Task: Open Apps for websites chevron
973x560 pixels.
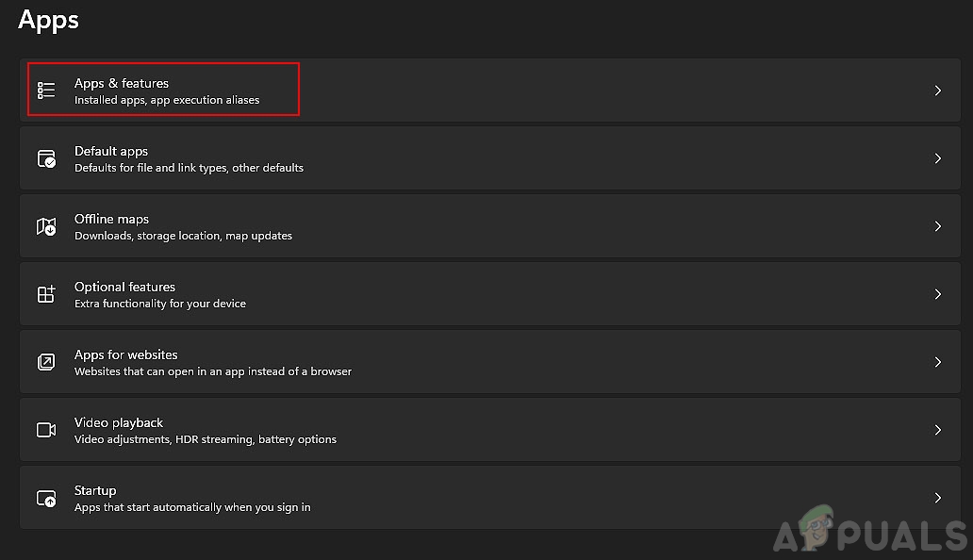Action: 937,362
